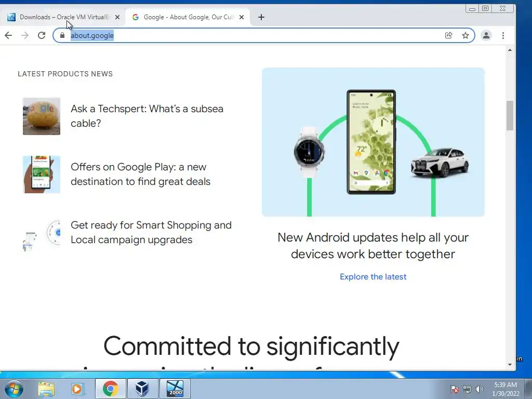Close the Google About tab
Viewport: 532px width, 399px height.
coord(242,17)
